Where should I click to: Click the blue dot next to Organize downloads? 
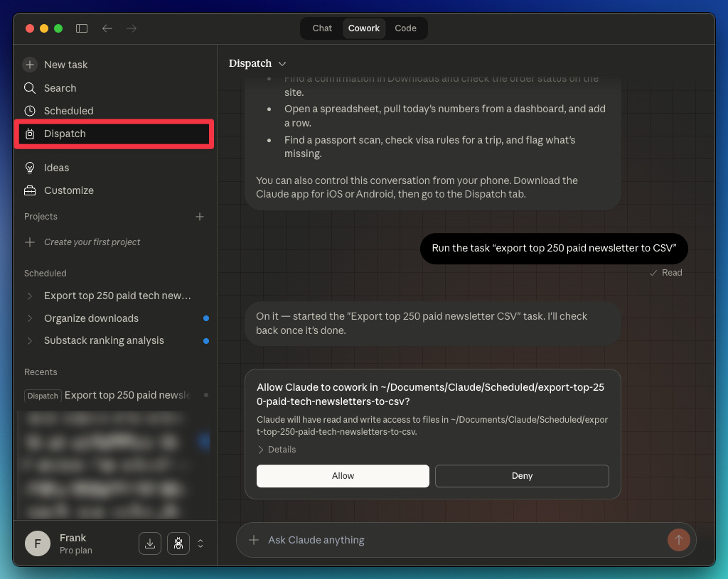click(206, 318)
